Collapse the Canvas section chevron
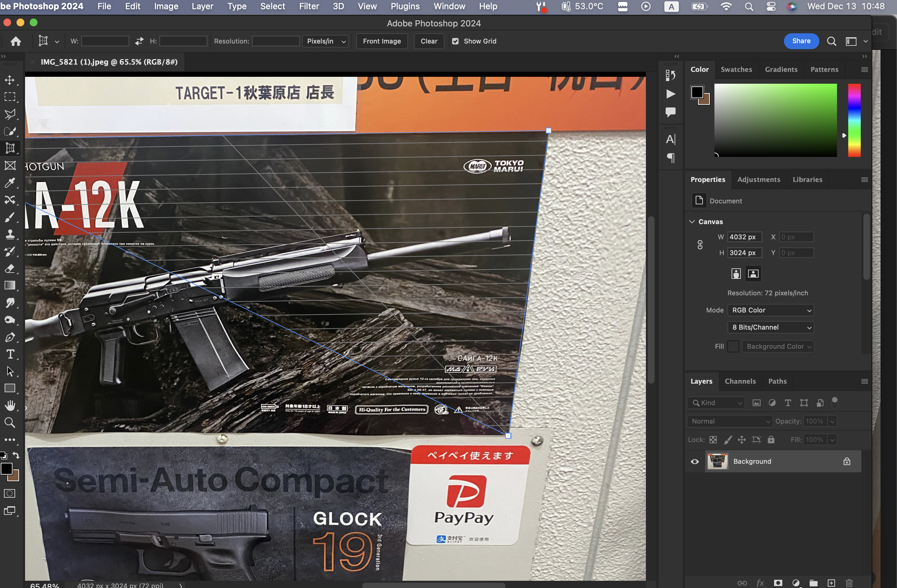 coord(692,221)
